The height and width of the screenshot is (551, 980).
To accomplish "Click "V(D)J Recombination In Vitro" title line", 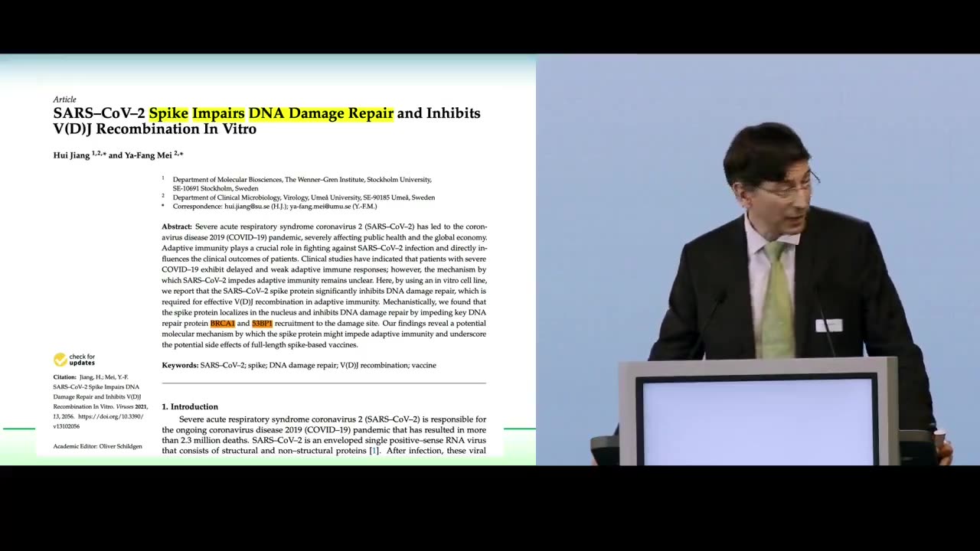I will (155, 129).
